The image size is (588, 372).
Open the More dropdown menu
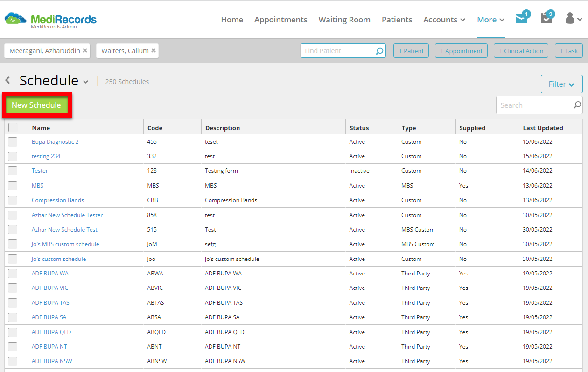click(491, 20)
